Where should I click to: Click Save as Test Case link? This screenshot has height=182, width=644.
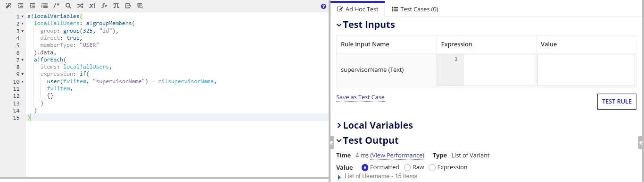pos(360,97)
